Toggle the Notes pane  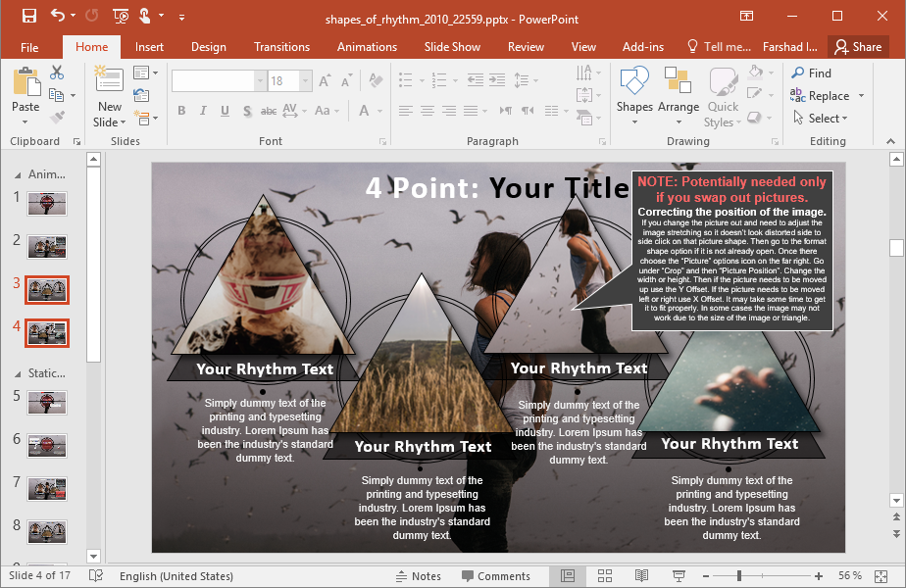pyautogui.click(x=418, y=576)
